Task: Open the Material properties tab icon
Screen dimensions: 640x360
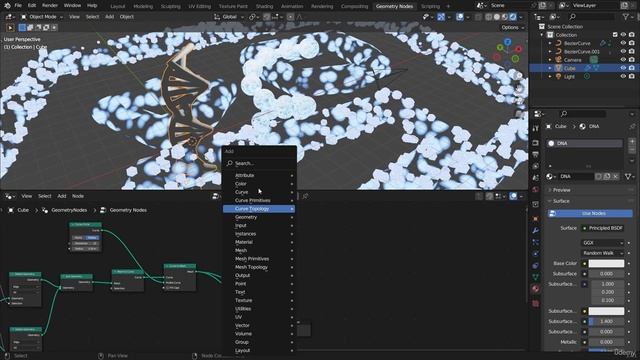Action: click(x=536, y=289)
